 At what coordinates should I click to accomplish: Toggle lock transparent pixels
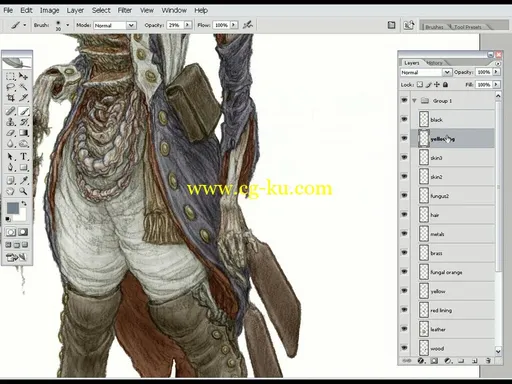(x=420, y=85)
